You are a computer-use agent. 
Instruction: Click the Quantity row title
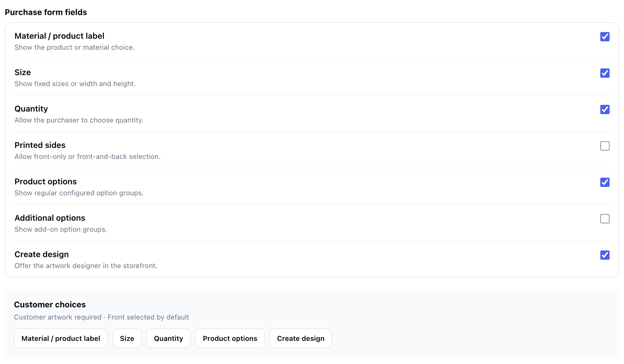pos(31,109)
